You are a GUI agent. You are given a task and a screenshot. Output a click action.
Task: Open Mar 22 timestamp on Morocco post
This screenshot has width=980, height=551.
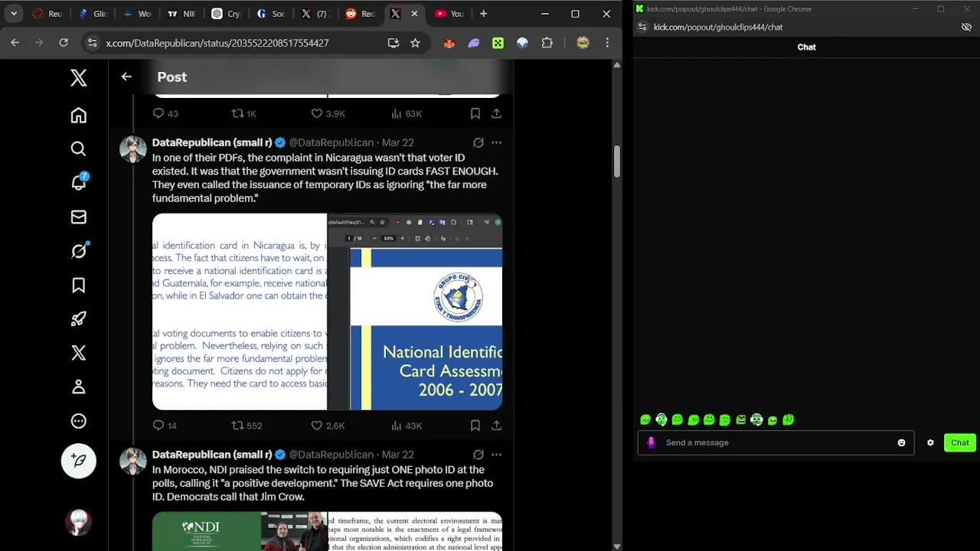point(397,455)
